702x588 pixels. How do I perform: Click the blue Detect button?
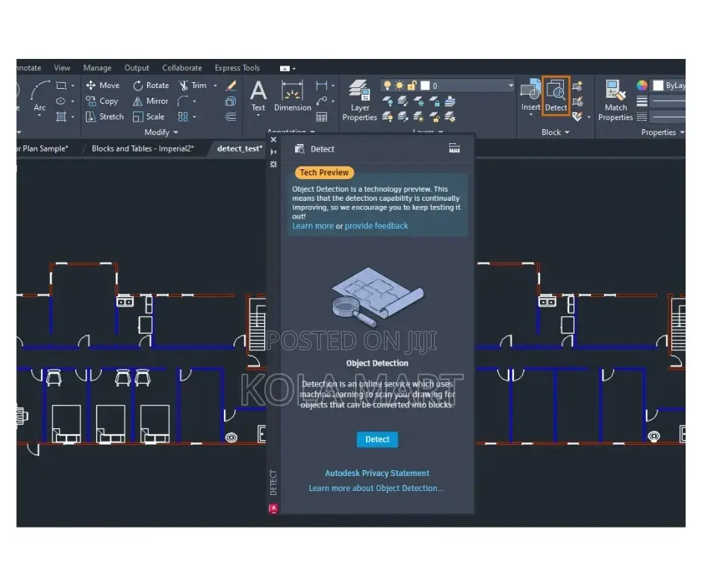[377, 440]
